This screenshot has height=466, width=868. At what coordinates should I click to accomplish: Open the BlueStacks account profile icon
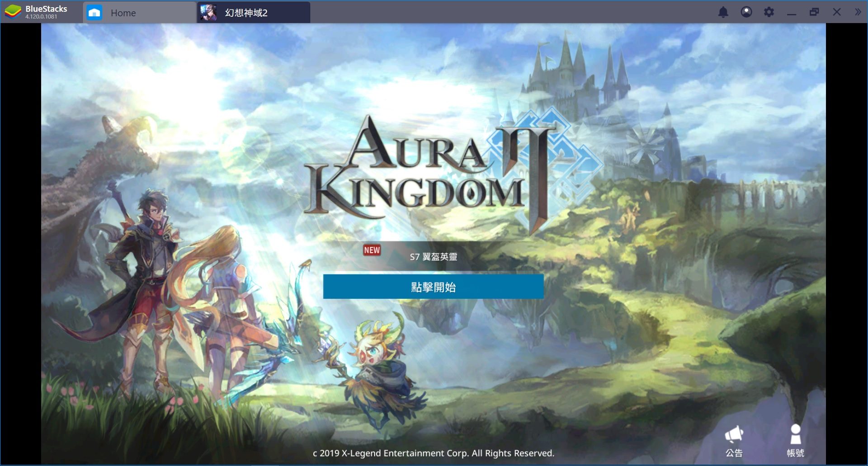point(746,12)
